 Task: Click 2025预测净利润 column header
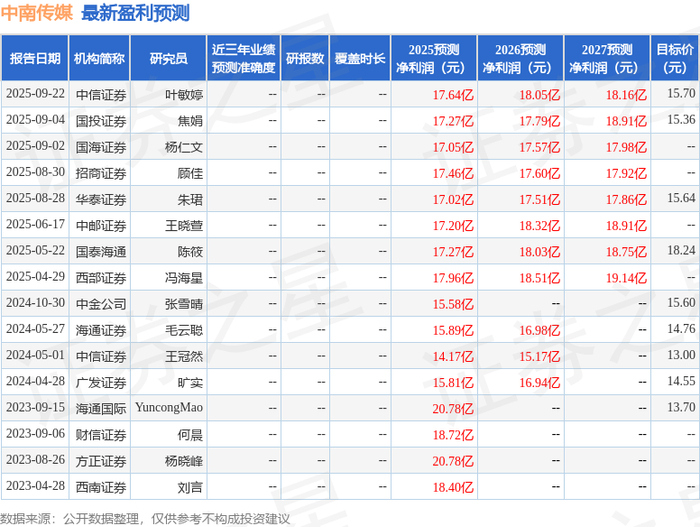(434, 59)
